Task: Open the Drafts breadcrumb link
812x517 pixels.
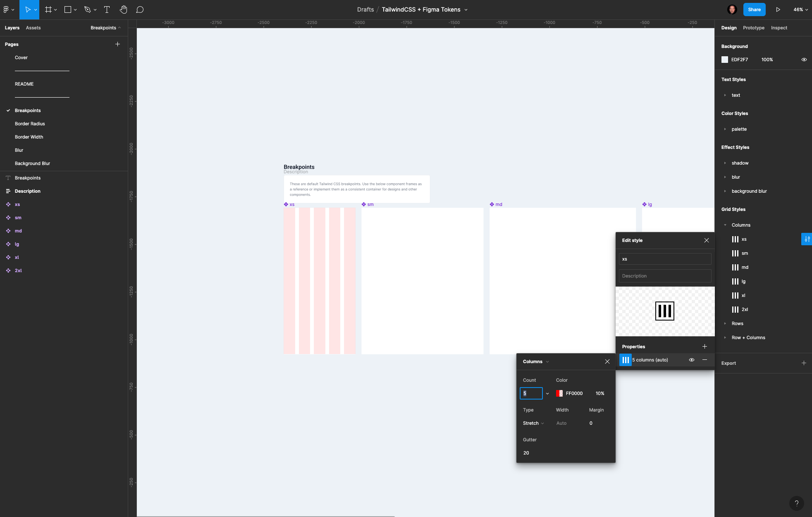Action: (365, 9)
